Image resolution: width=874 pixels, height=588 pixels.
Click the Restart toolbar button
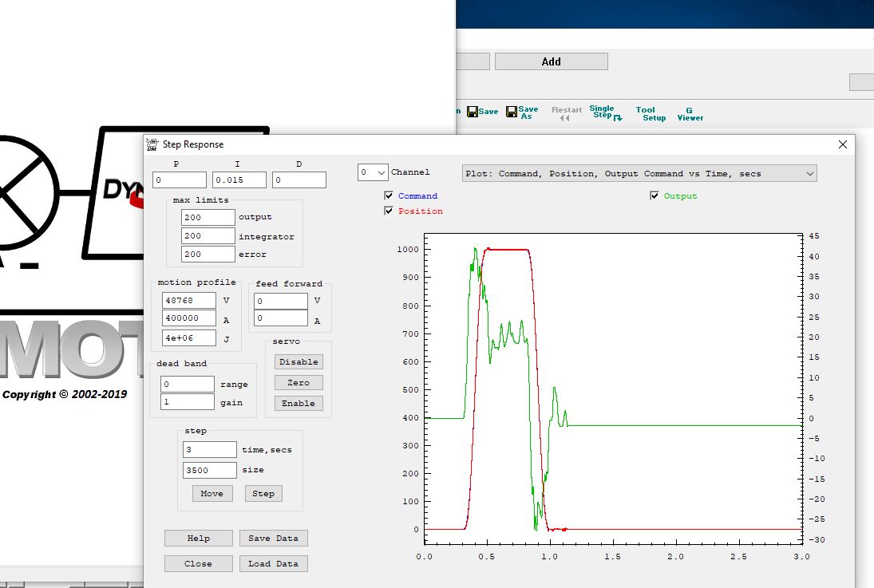(567, 113)
